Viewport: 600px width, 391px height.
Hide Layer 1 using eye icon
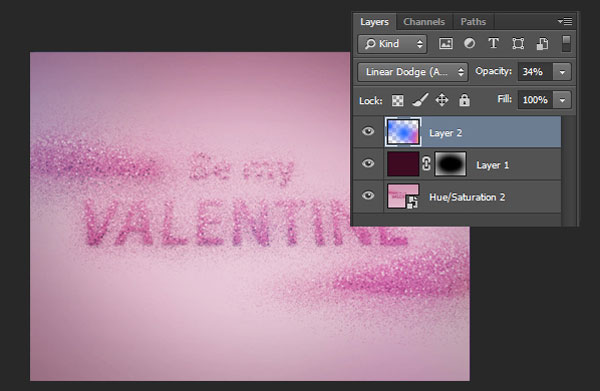(368, 164)
